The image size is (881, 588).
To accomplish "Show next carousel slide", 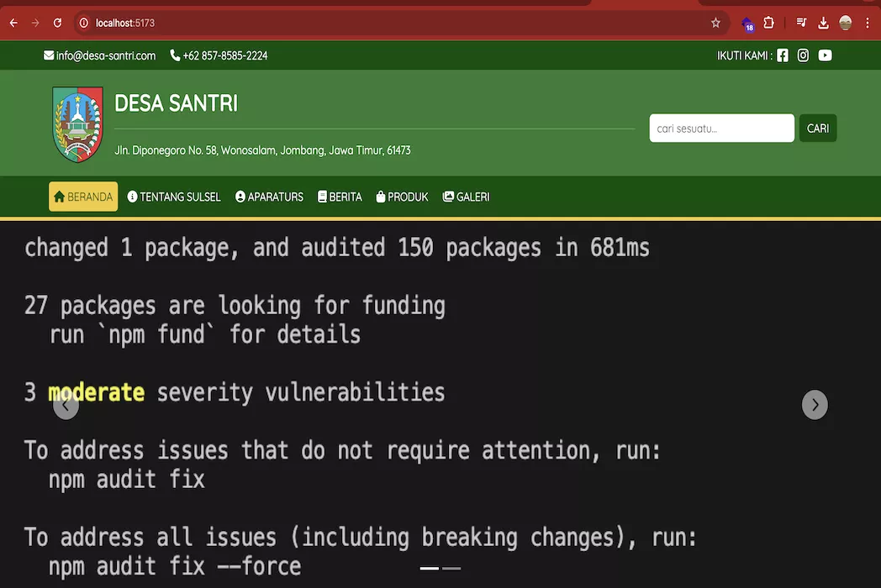I will (x=815, y=405).
